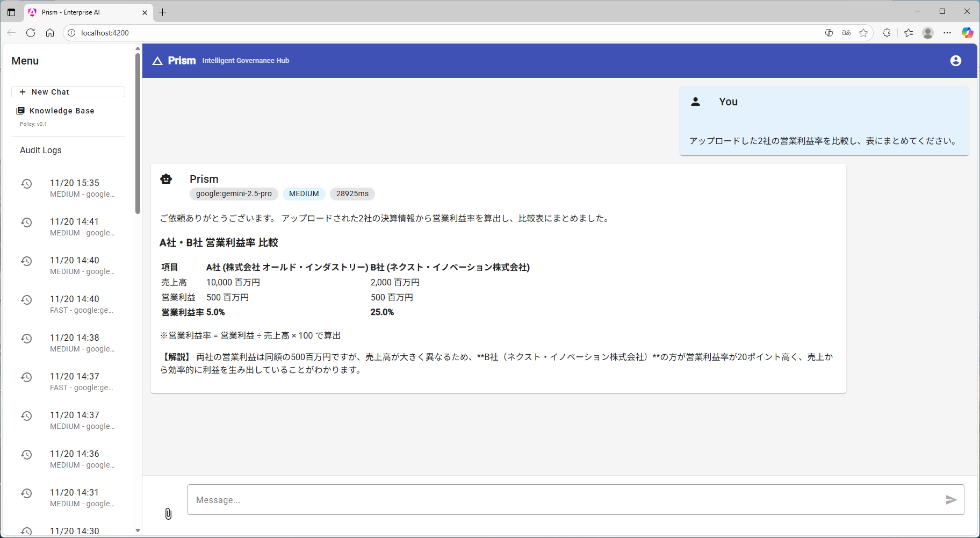
Task: Click the 10,000 百万円 sales cell
Action: pos(233,282)
